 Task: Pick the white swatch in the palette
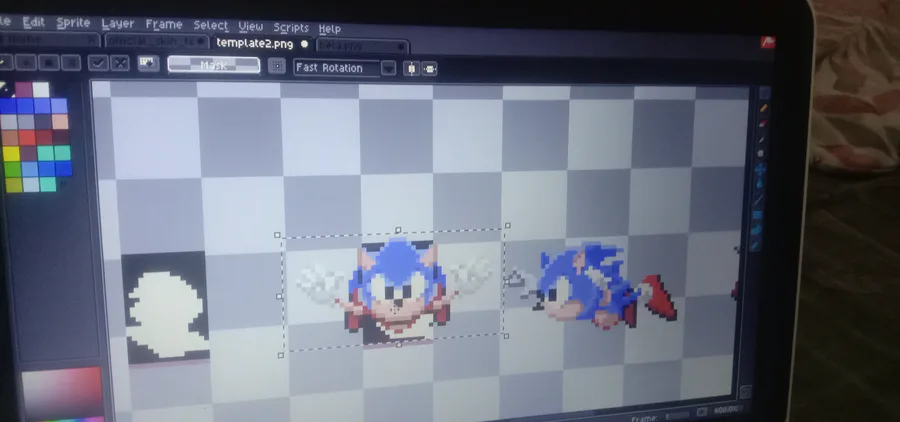[x=41, y=90]
